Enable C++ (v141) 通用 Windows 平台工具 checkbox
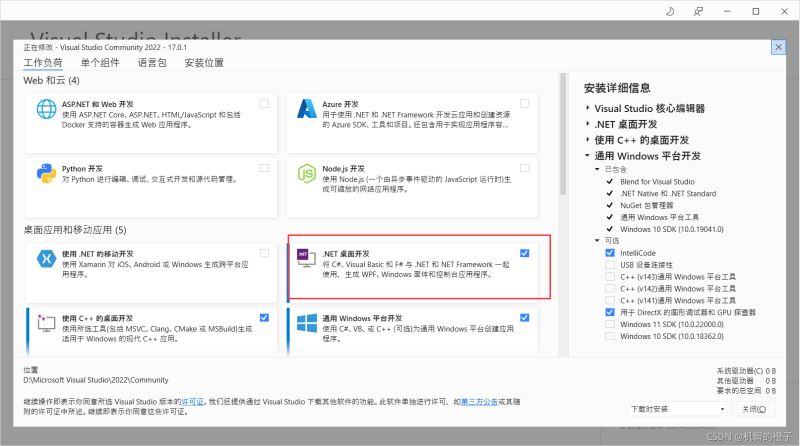Screen dimensions: 800x446 610,300
